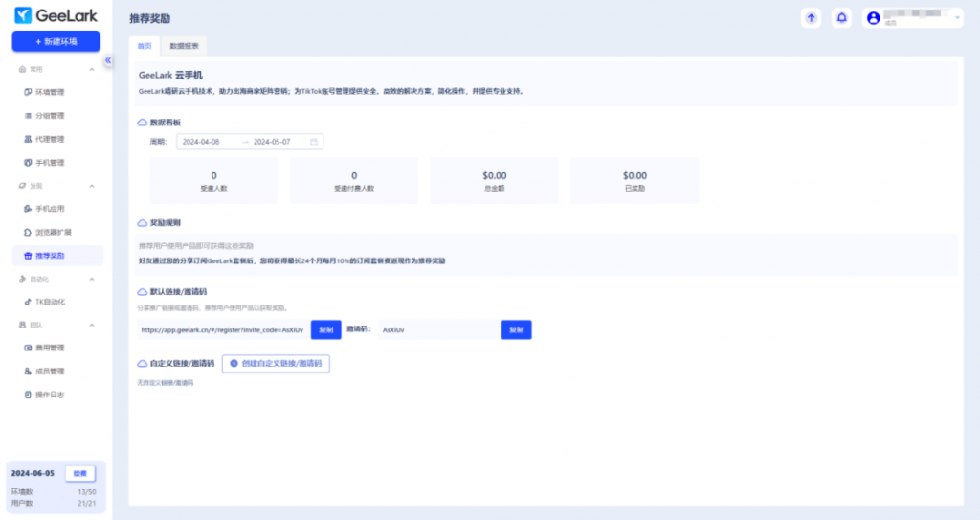This screenshot has width=980, height=520.
Task: Collapse the 团队 sidebar section
Action: tap(92, 325)
